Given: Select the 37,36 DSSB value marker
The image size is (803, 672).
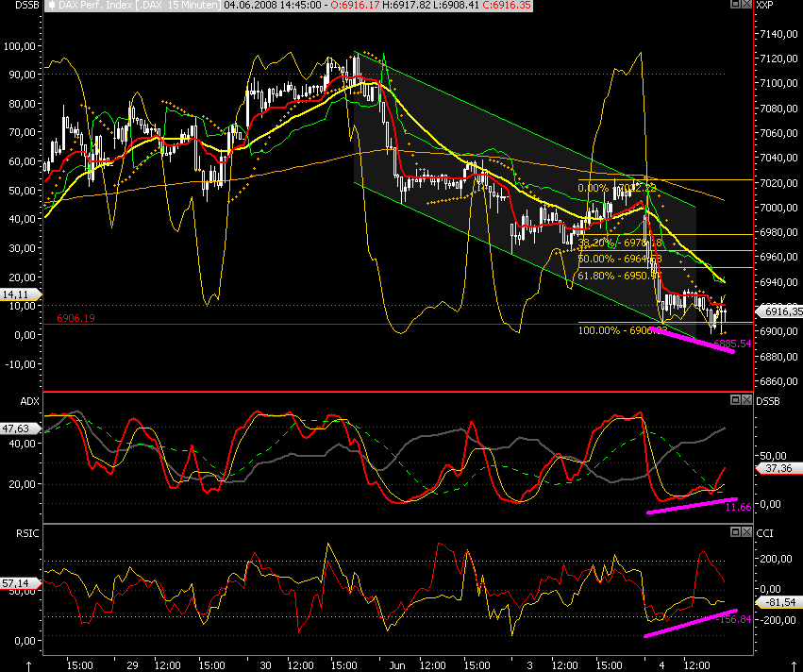Looking at the screenshot, I should pos(778,468).
